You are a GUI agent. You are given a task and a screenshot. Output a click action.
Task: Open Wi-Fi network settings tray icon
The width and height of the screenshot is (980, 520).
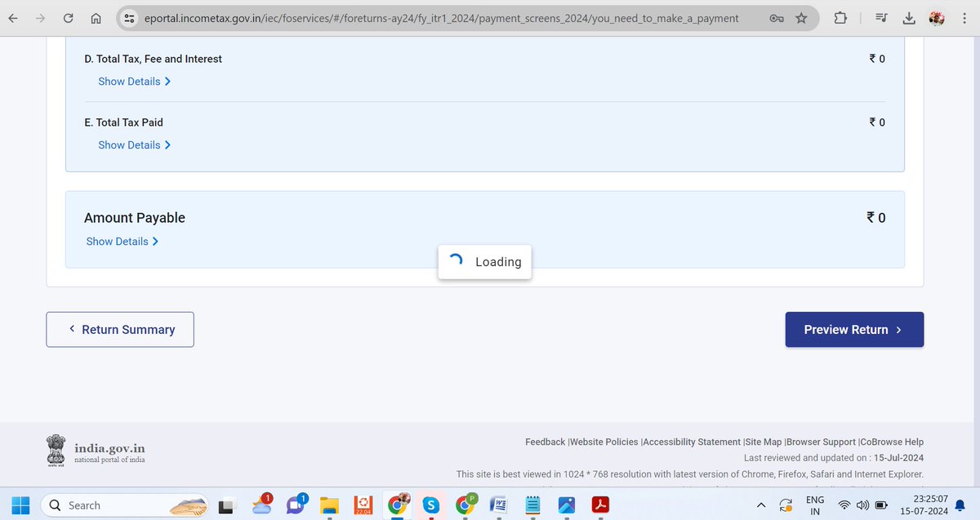(x=844, y=505)
